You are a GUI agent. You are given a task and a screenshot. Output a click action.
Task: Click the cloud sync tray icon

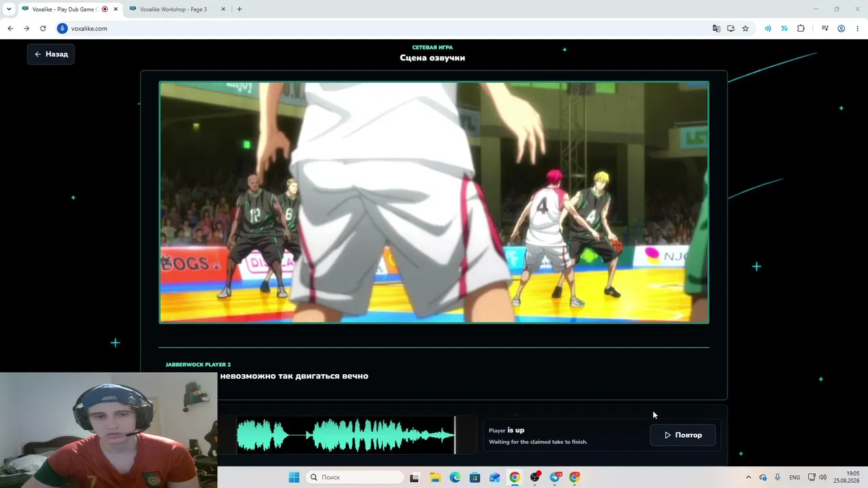click(x=763, y=477)
